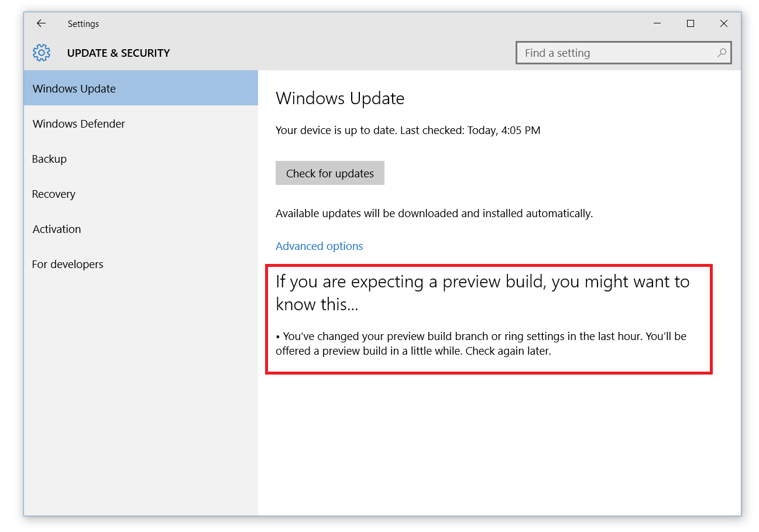Image resolution: width=759 pixels, height=532 pixels.
Task: Switch to the Activation page
Action: pos(57,229)
